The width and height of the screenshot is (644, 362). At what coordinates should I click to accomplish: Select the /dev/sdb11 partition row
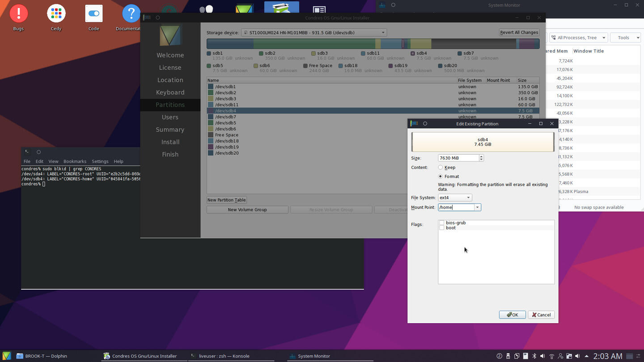(x=373, y=105)
